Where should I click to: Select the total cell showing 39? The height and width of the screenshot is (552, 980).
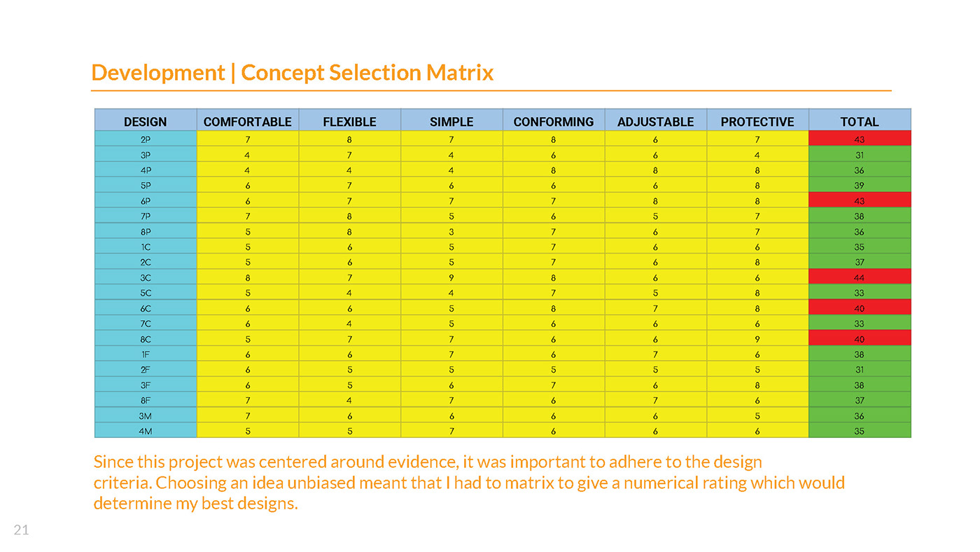860,186
